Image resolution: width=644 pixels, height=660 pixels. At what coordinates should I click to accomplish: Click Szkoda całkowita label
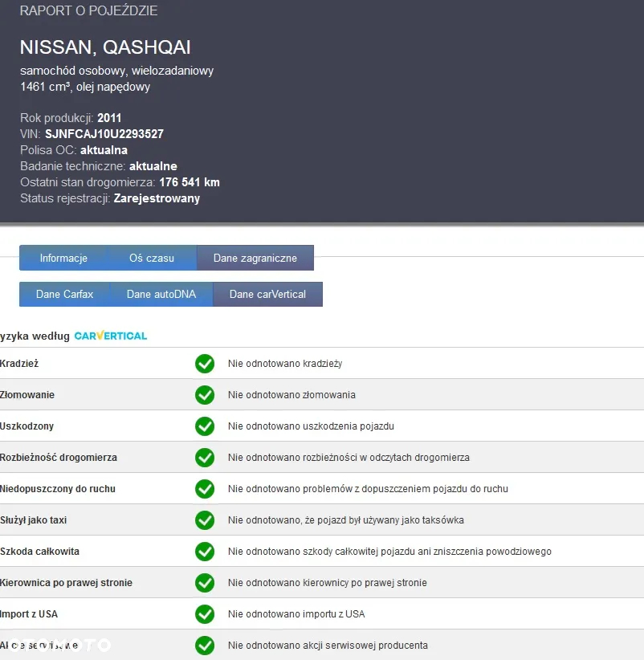pos(39,552)
